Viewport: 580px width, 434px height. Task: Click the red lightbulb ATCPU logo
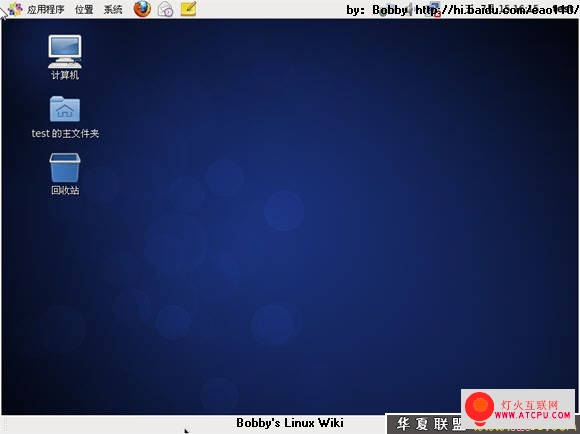tap(479, 409)
